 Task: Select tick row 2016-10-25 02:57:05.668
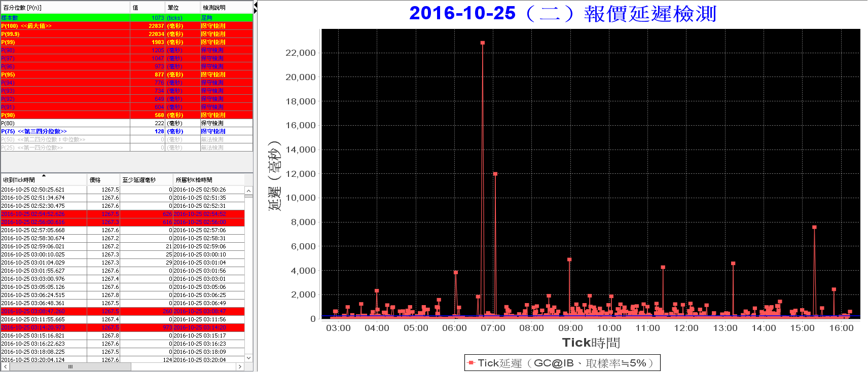123,230
